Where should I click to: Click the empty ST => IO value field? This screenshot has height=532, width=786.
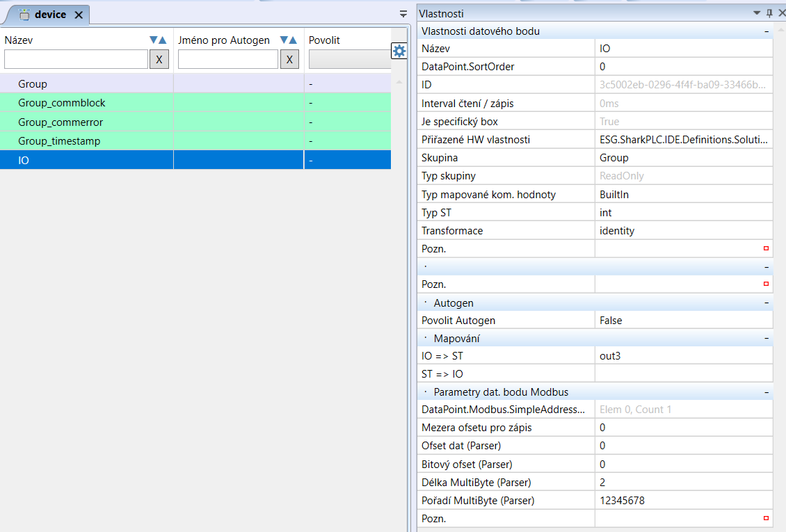pyautogui.click(x=684, y=373)
